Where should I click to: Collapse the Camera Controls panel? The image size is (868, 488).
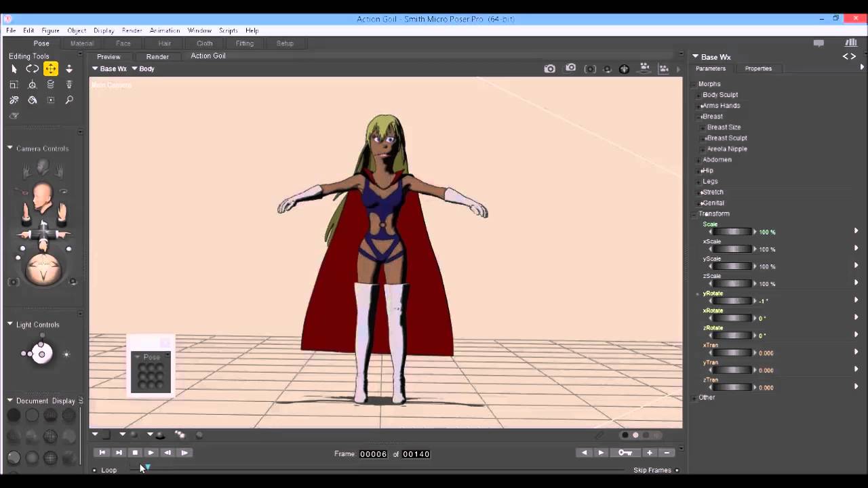click(10, 148)
